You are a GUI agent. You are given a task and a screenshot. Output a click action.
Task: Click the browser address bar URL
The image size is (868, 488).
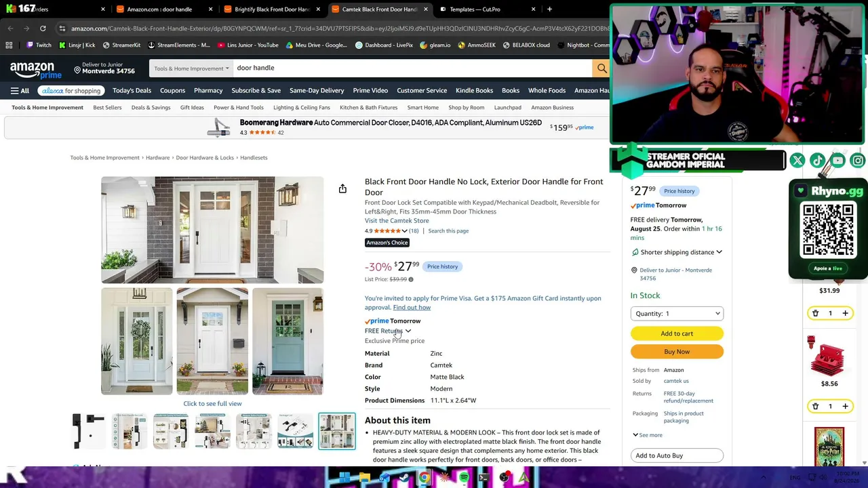tap(339, 28)
